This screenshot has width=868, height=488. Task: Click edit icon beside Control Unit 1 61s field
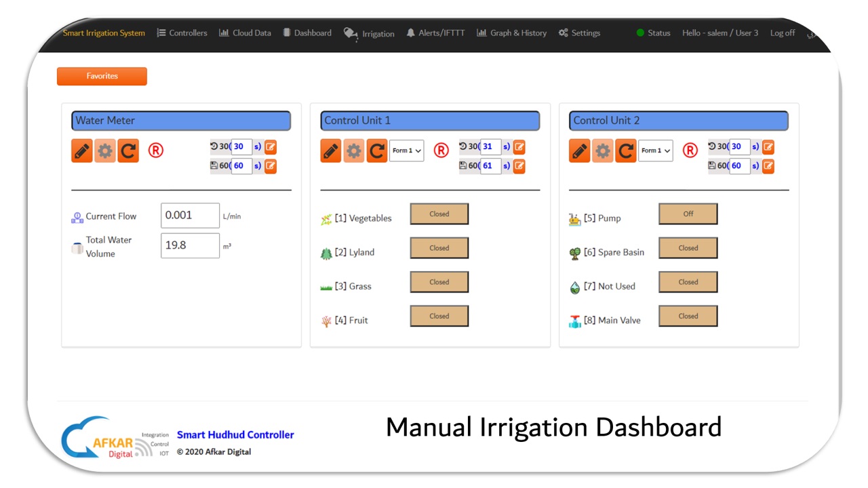519,165
